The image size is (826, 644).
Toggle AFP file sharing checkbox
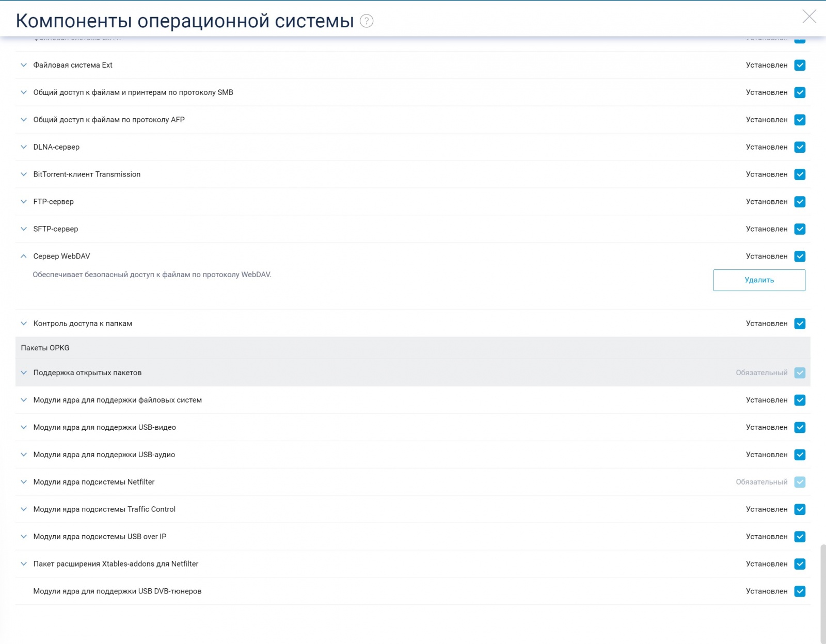(x=800, y=120)
